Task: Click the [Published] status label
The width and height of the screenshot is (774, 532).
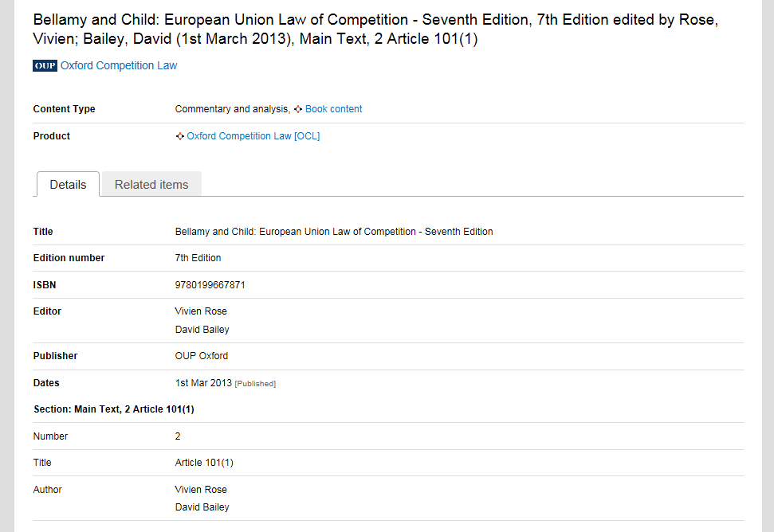Action: 255,384
